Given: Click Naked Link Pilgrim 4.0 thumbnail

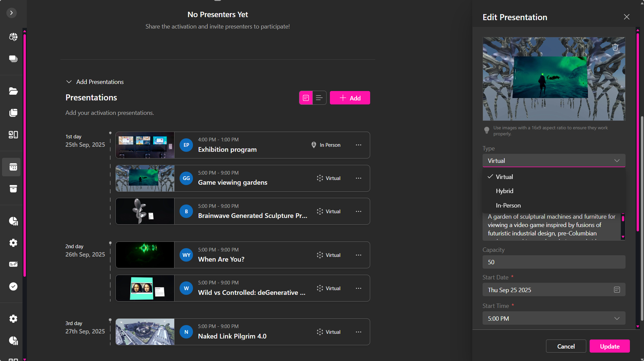Looking at the screenshot, I should [x=145, y=332].
